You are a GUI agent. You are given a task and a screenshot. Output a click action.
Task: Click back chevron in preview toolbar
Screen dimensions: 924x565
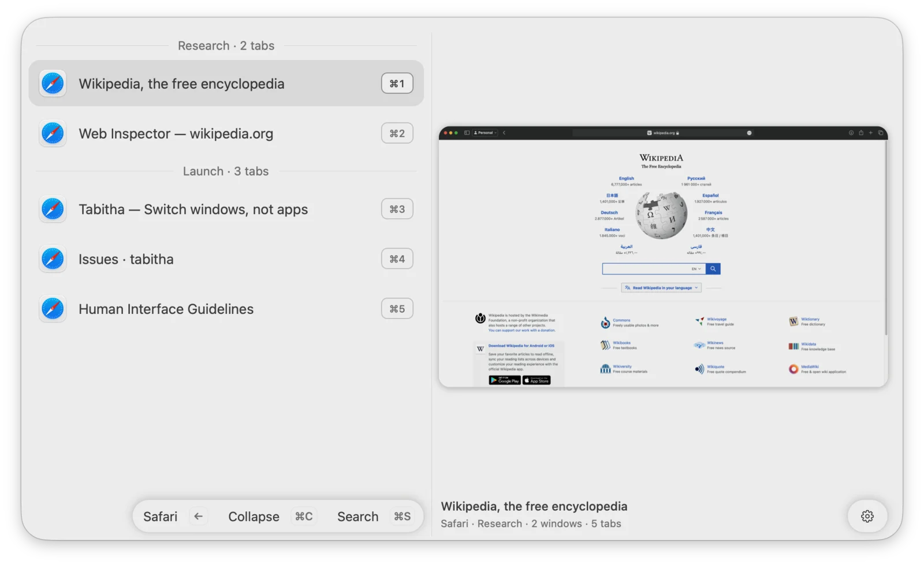coord(504,133)
